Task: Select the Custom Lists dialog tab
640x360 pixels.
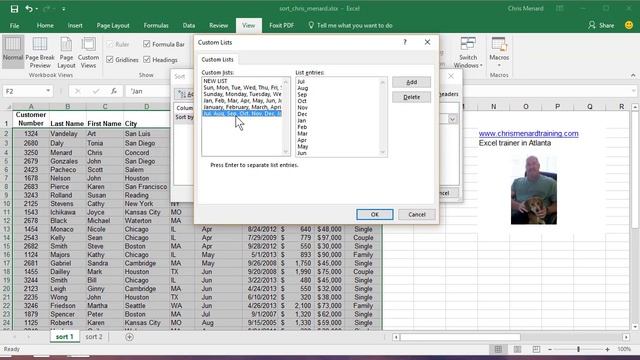Action: (x=218, y=60)
